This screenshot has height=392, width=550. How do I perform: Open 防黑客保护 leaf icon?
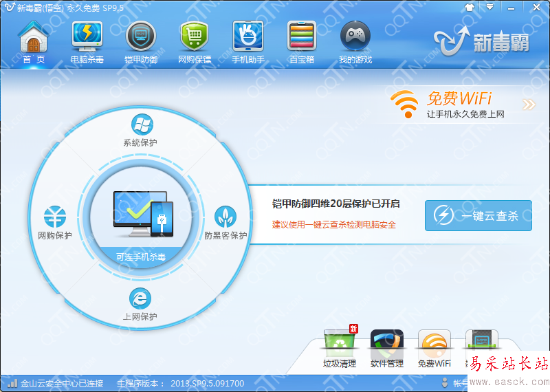[x=225, y=217]
